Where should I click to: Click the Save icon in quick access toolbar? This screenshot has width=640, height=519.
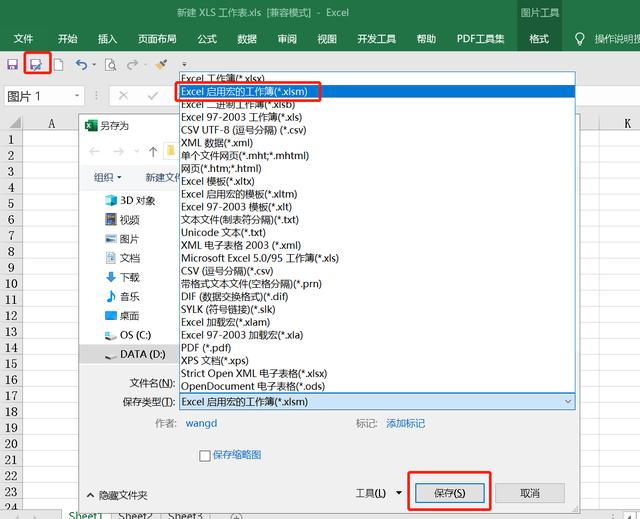click(x=12, y=64)
